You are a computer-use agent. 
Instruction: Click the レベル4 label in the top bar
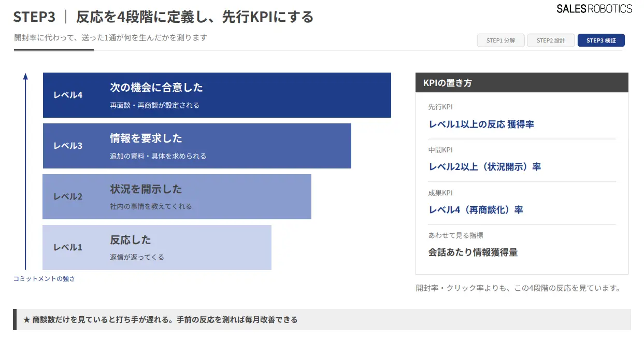[x=68, y=95]
